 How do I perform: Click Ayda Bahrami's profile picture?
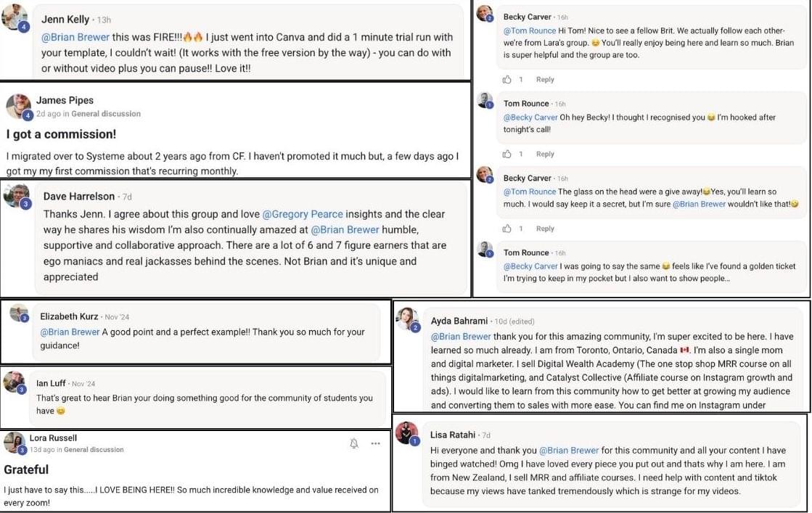[407, 319]
